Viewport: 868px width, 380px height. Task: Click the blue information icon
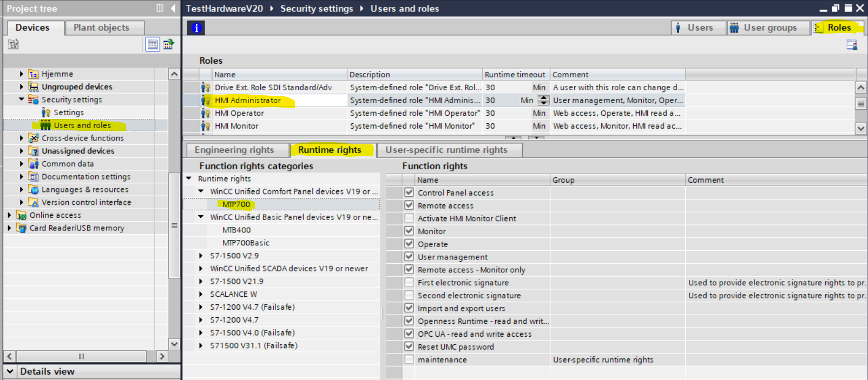[196, 28]
